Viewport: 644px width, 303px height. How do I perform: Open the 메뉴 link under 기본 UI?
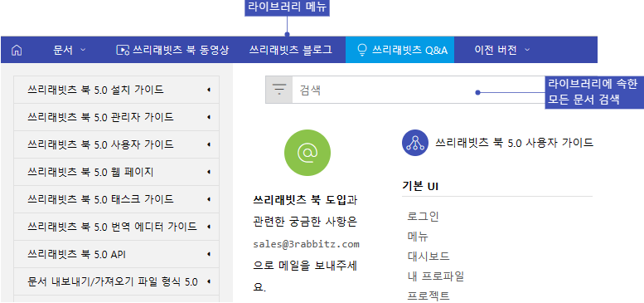coord(418,237)
